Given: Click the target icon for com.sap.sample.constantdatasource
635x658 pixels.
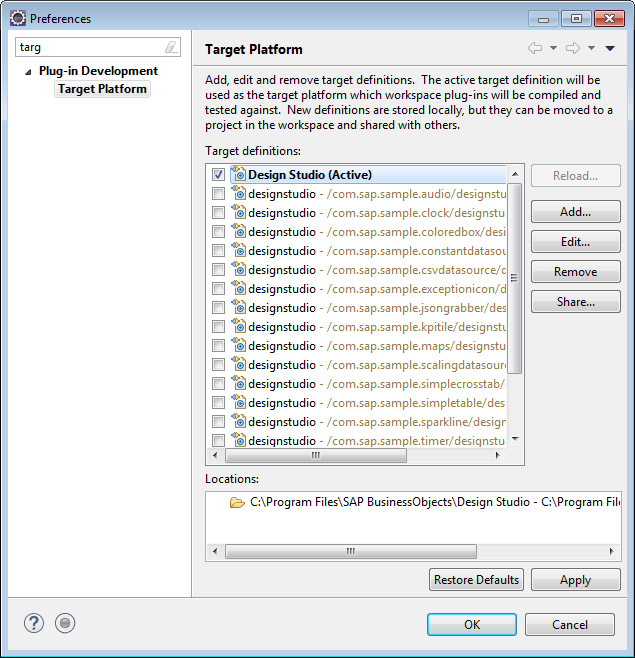Looking at the screenshot, I should point(238,250).
